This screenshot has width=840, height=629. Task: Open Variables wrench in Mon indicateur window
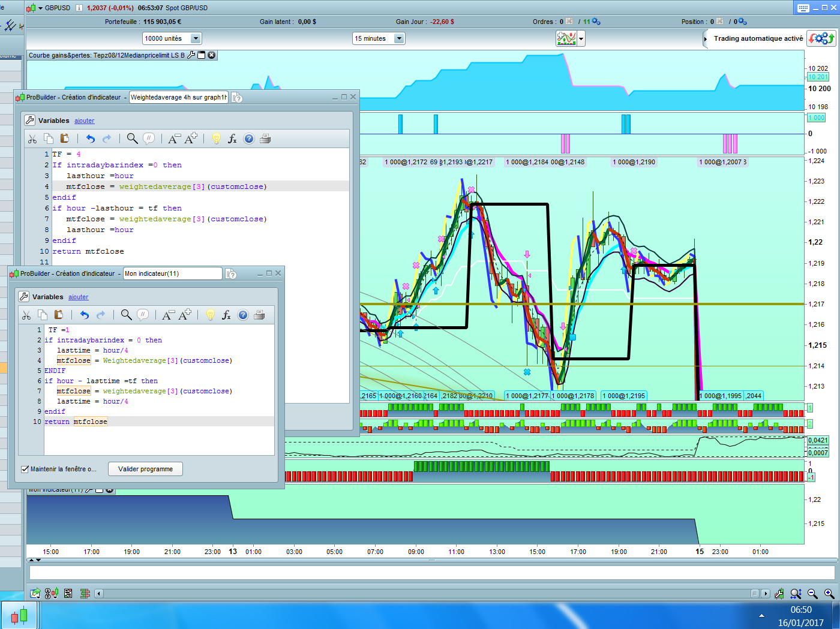[24, 297]
